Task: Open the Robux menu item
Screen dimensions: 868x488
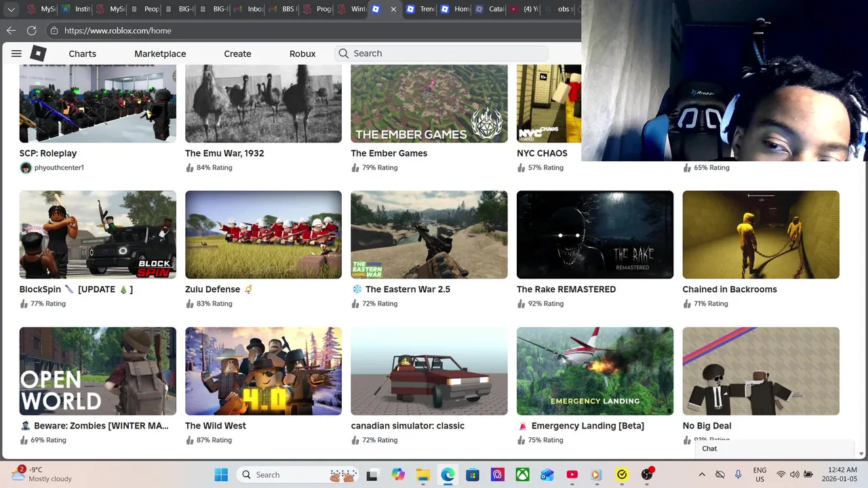Action: [302, 54]
